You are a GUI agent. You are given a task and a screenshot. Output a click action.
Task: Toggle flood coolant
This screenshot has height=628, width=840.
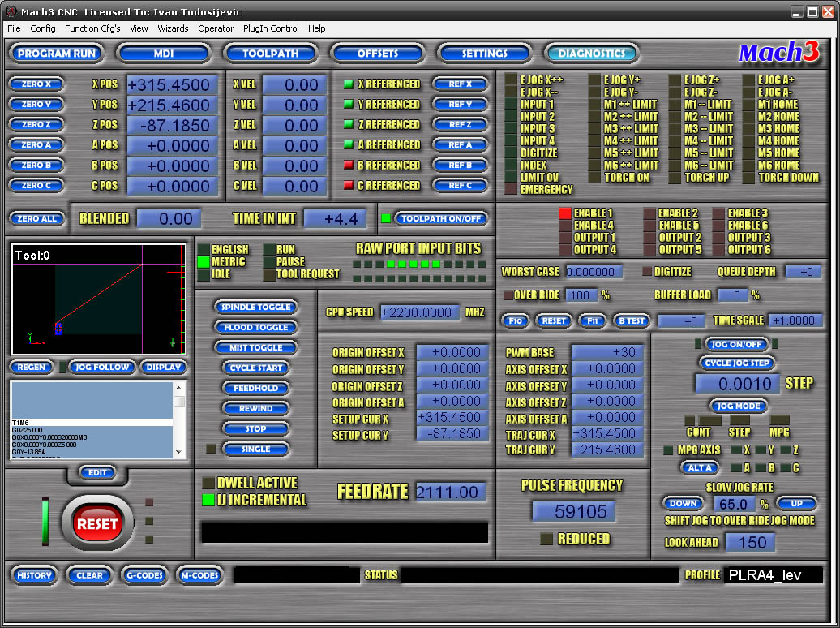256,327
